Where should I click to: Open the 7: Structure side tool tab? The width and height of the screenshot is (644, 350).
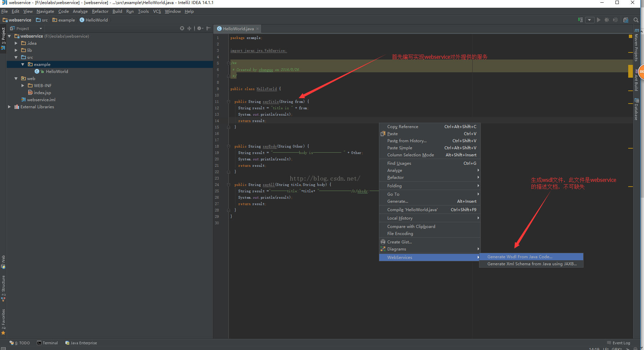click(3, 288)
